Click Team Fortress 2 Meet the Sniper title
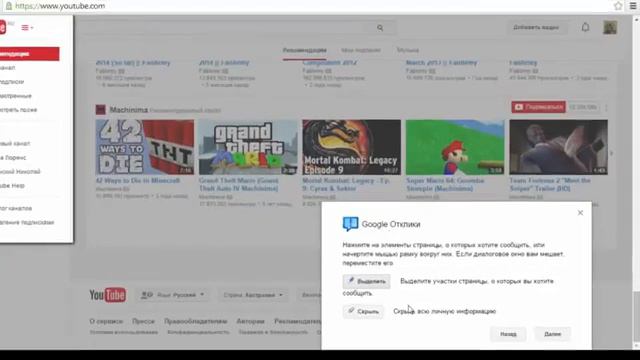Image resolution: width=640 pixels, height=360 pixels. click(x=550, y=184)
